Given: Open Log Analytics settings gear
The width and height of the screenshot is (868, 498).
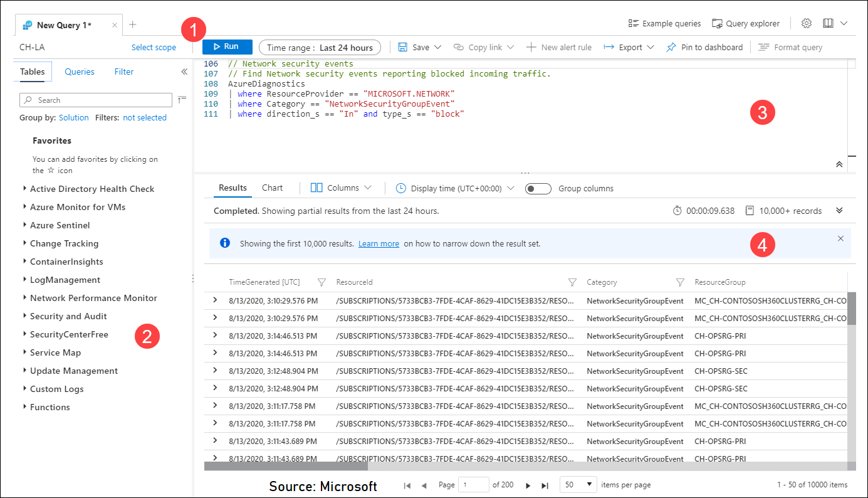Looking at the screenshot, I should [x=807, y=23].
